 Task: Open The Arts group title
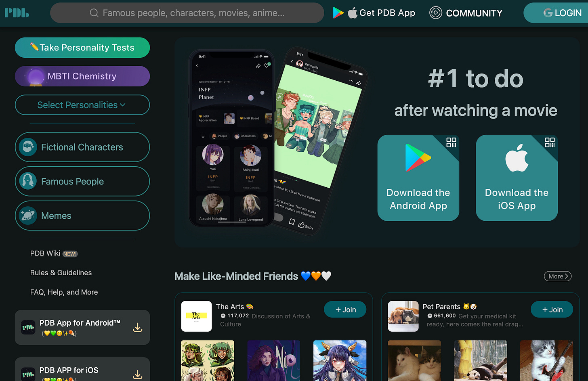(235, 307)
